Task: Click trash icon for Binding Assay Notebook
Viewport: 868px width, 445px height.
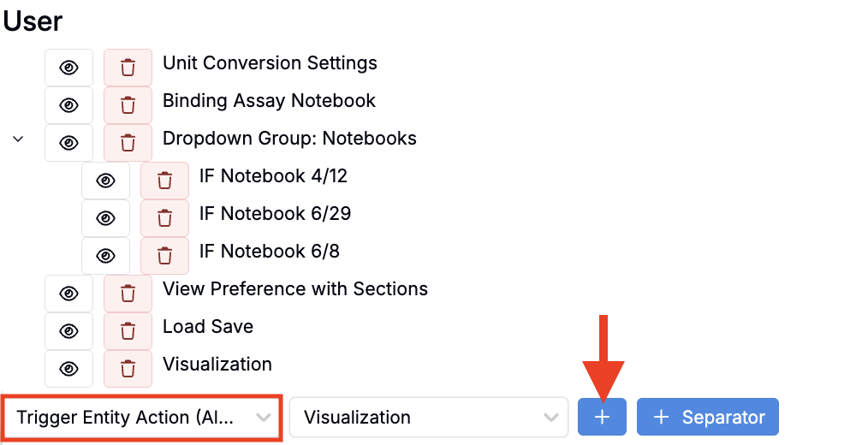Action: [x=128, y=105]
